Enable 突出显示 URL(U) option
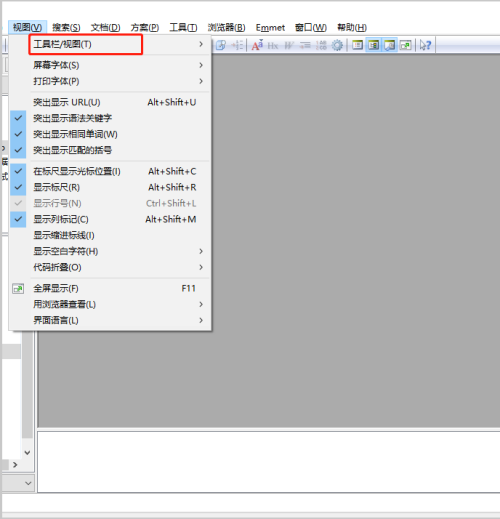This screenshot has width=500, height=519. [110, 102]
